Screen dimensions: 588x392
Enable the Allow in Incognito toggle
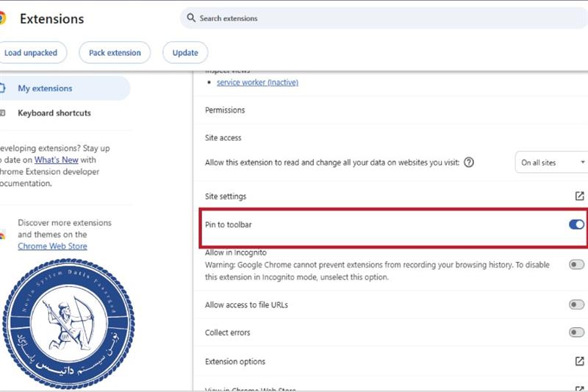point(577,265)
